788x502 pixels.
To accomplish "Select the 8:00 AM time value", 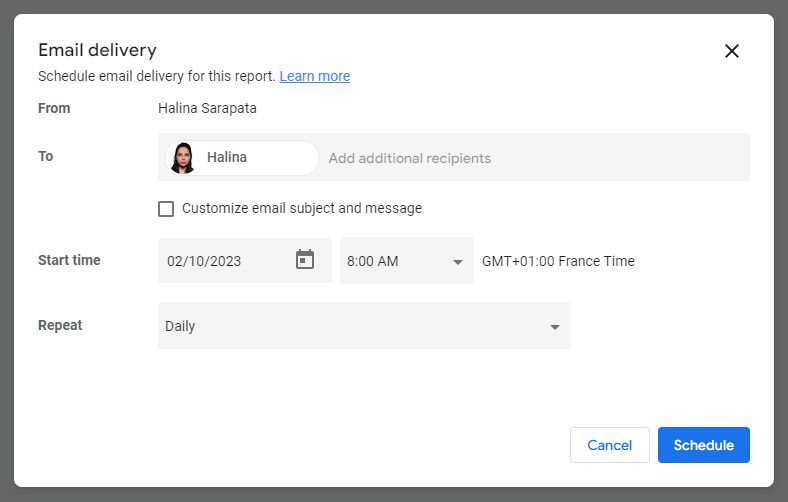I will click(x=373, y=261).
